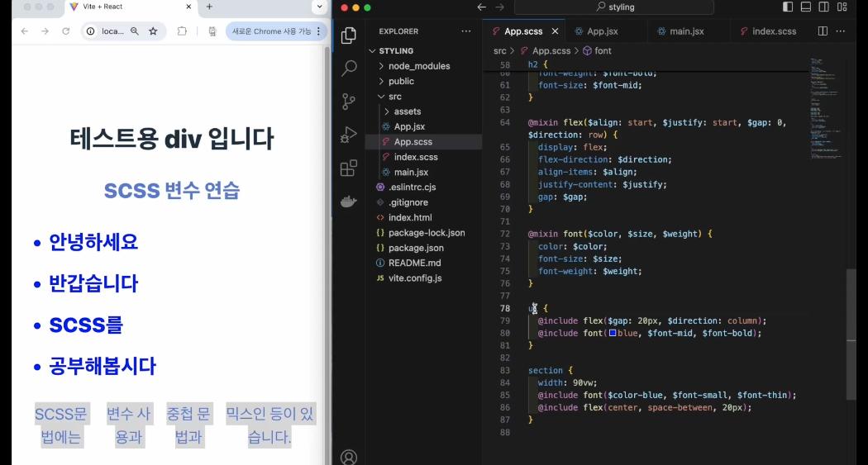
Task: Click the code minimap preview
Action: coord(826,108)
